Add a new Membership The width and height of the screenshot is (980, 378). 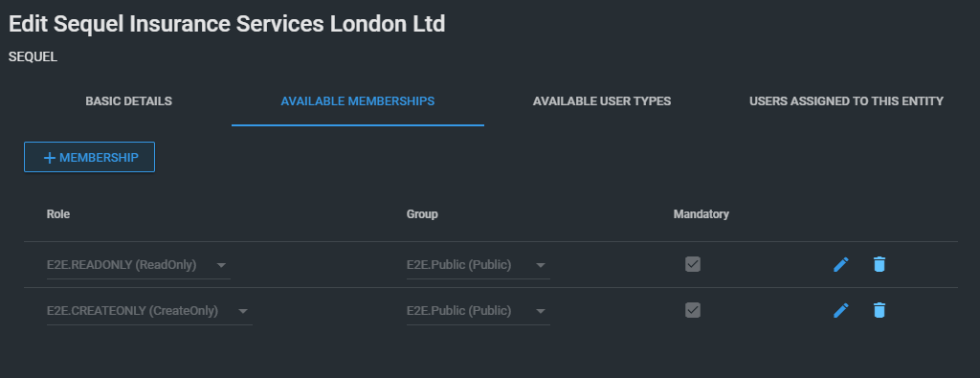pyautogui.click(x=89, y=158)
